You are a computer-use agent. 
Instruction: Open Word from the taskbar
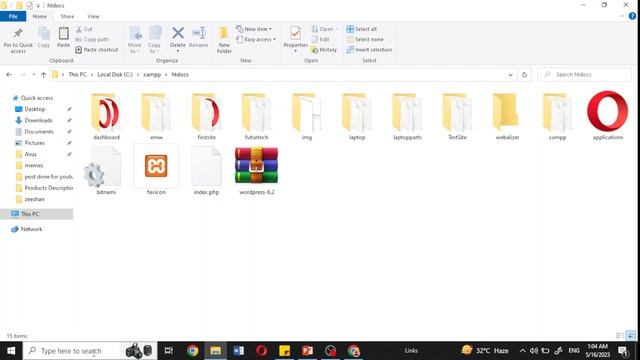(x=239, y=351)
